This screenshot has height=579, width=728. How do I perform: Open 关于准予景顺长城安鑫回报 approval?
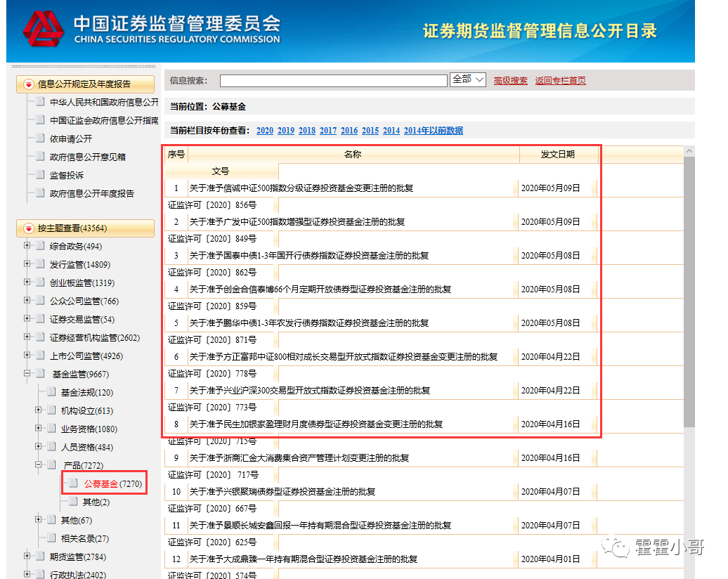pos(320,525)
